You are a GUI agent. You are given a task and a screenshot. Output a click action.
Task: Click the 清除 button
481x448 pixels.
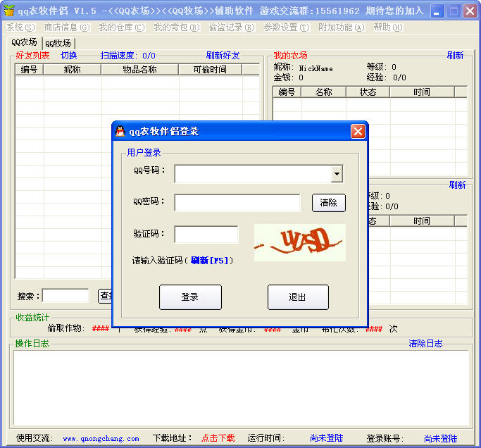click(329, 203)
